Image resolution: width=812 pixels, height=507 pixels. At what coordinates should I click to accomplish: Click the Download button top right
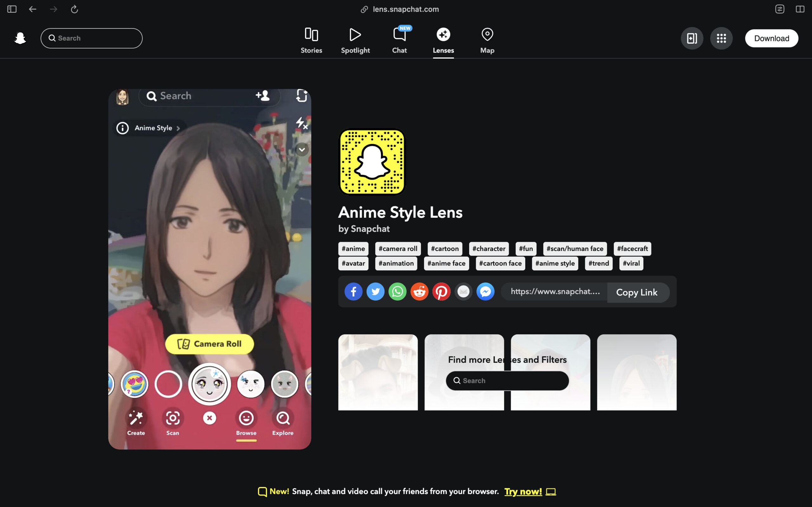click(x=772, y=38)
